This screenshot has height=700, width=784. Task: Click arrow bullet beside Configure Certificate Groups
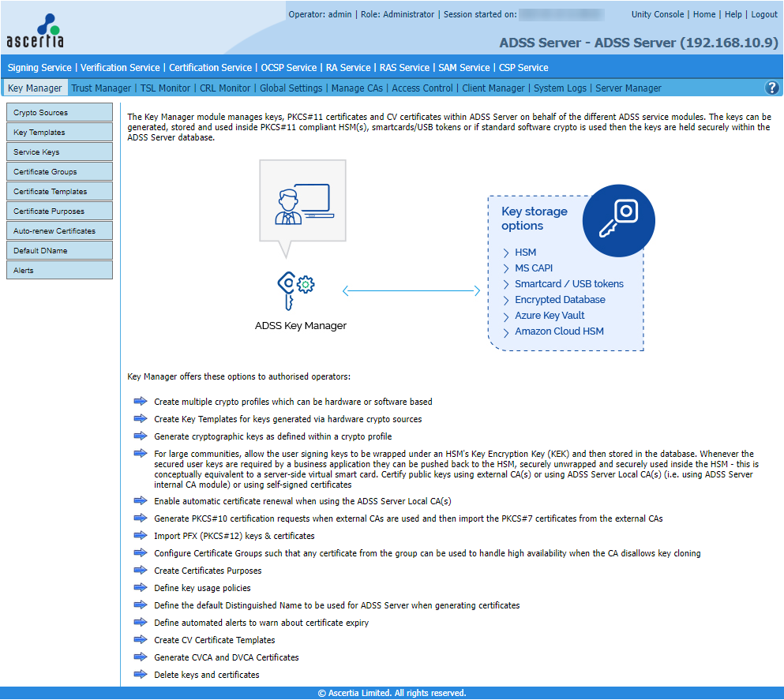(141, 552)
